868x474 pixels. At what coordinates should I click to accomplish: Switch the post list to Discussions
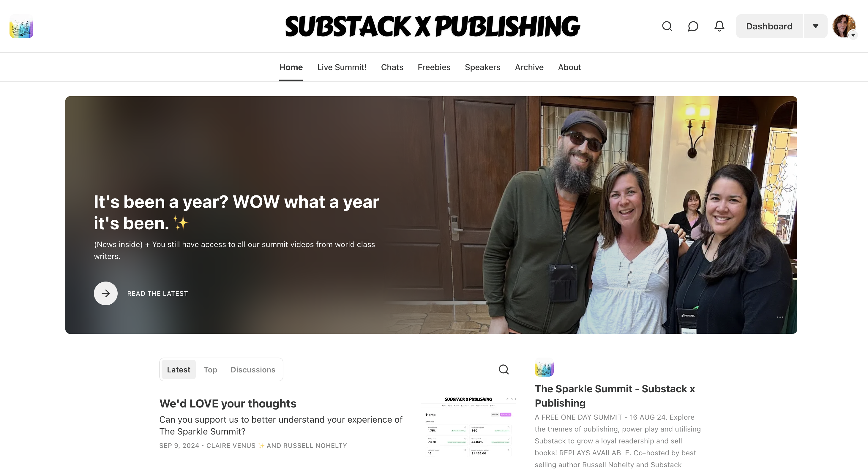pyautogui.click(x=253, y=369)
